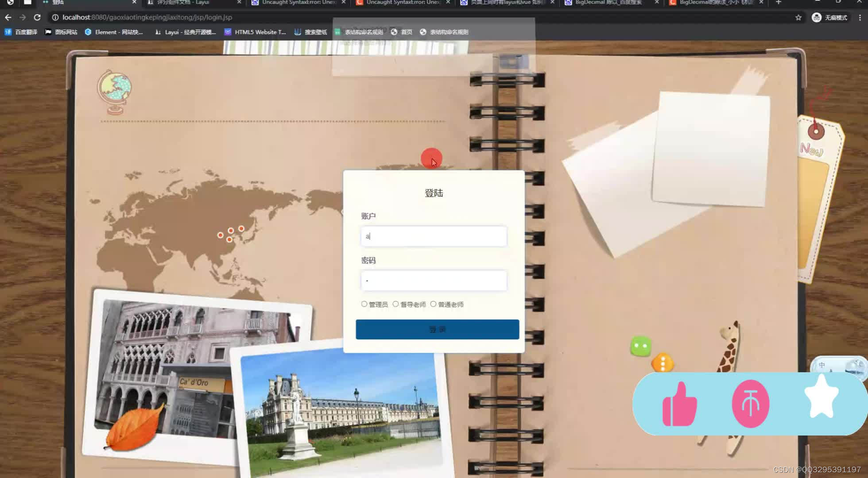Image resolution: width=868 pixels, height=478 pixels.
Task: Click the pink thumbs-up like icon
Action: click(679, 404)
